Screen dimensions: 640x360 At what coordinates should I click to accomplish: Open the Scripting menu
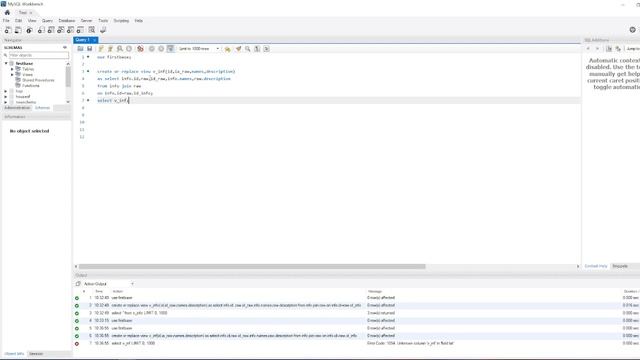121,20
